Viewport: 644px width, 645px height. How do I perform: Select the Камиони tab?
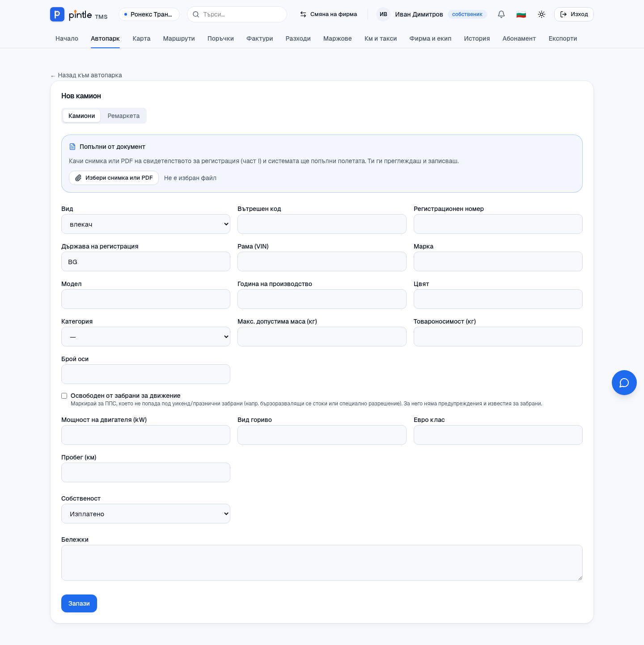tap(81, 116)
